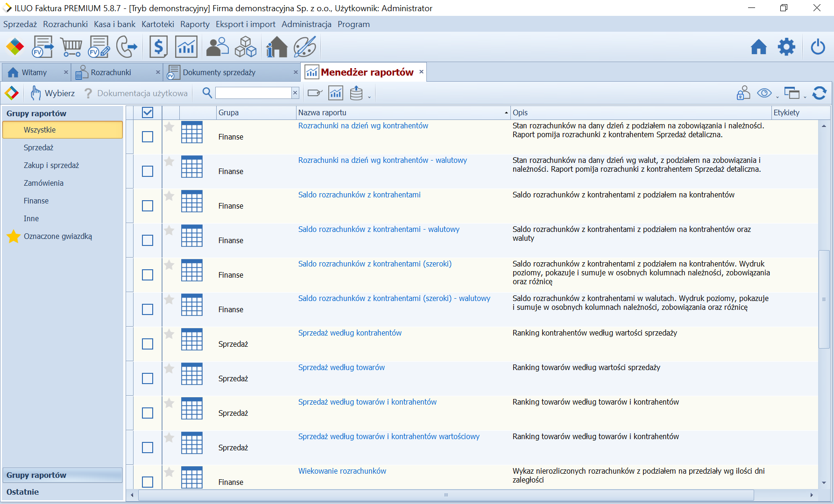
Task: Check the Saldo rozrachunków z kontrahentami (szeroki) checkbox
Action: point(148,275)
